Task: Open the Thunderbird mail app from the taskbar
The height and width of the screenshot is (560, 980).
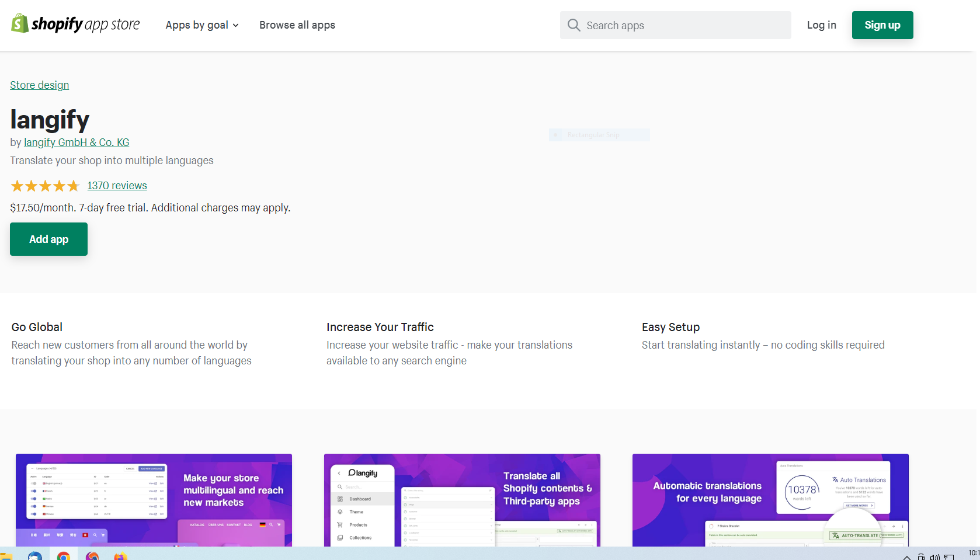Action: [35, 555]
